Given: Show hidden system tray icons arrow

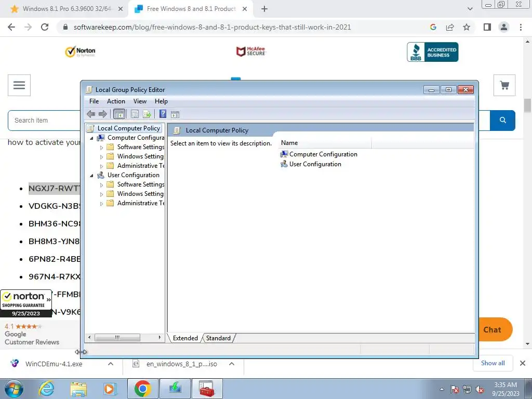Looking at the screenshot, I should tap(442, 389).
